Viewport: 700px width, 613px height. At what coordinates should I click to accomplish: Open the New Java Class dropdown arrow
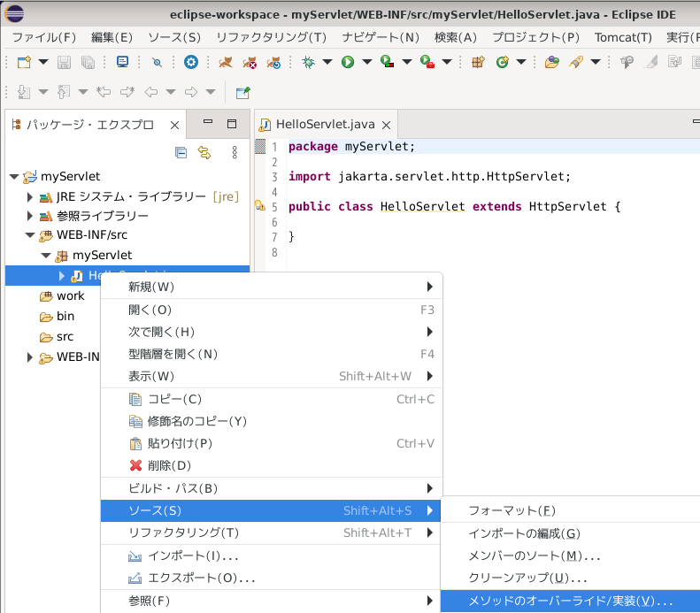[x=521, y=62]
